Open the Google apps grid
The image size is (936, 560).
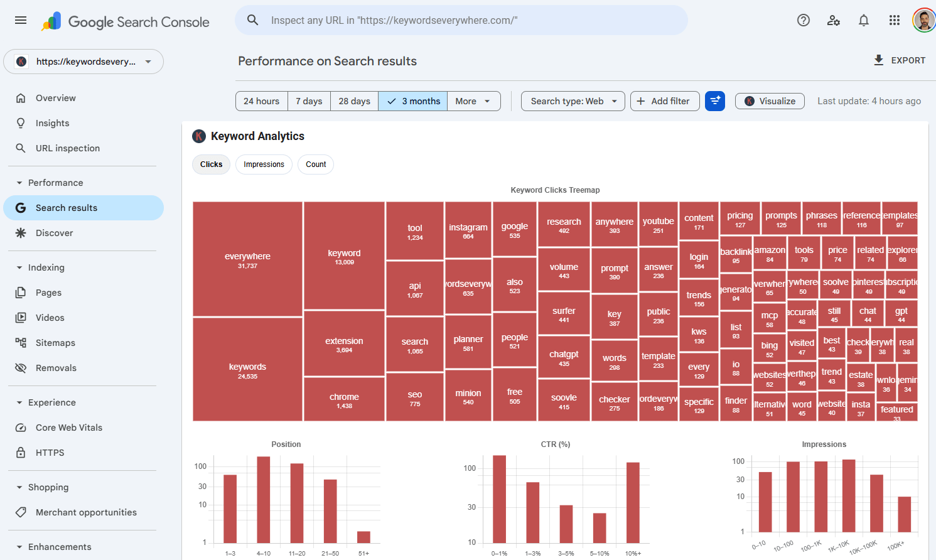(895, 20)
